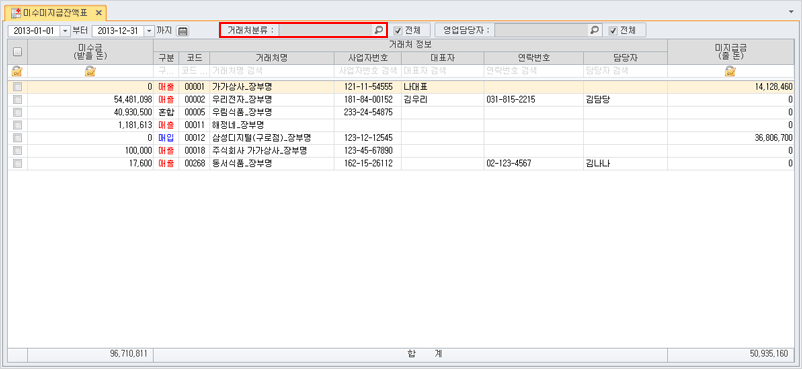802x369 pixels.
Task: Click the 96,710,811 total in footer
Action: [128, 353]
